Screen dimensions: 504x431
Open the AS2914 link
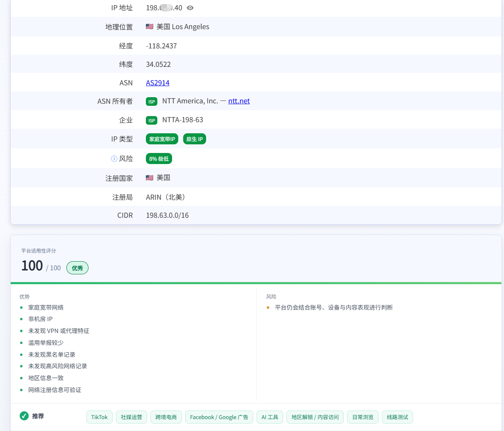pos(158,83)
